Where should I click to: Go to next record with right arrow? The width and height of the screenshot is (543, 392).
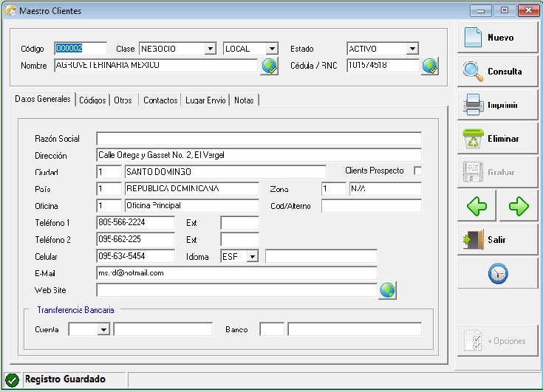point(519,207)
